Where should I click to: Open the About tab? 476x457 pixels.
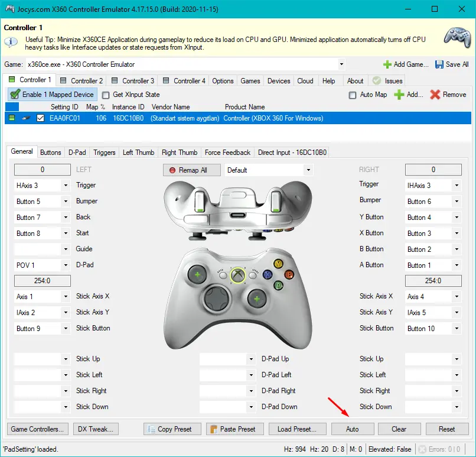355,81
